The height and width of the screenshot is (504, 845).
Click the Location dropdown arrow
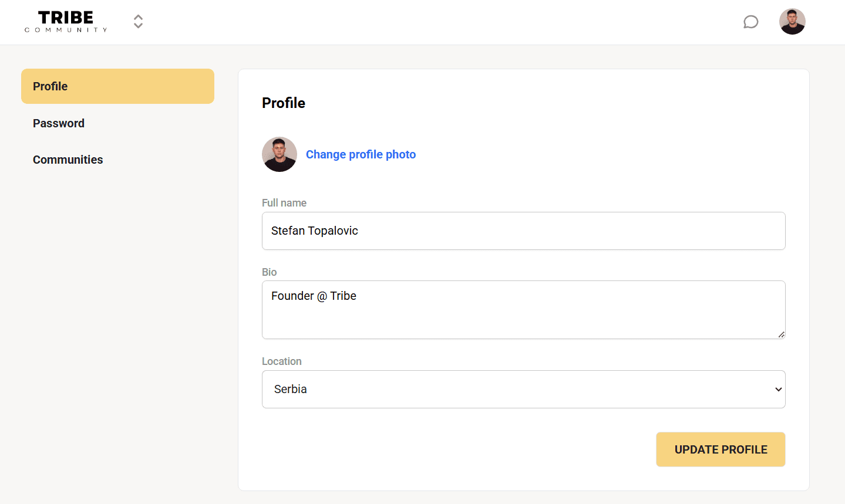click(x=778, y=390)
